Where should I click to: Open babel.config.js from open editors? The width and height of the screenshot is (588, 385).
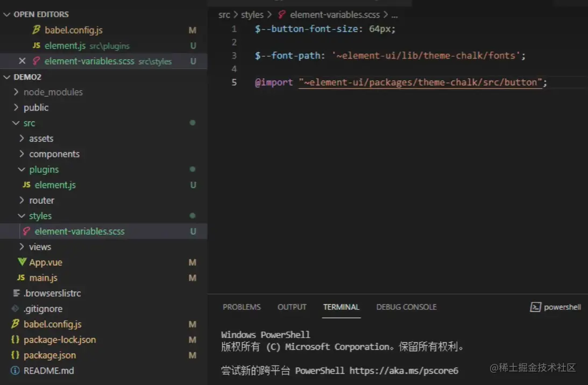(x=74, y=30)
